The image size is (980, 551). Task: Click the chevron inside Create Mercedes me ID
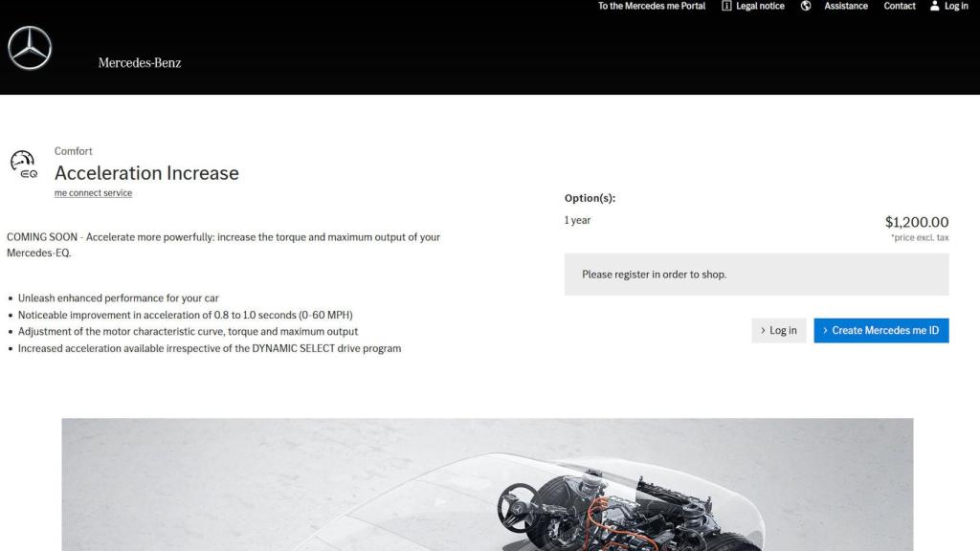(825, 330)
